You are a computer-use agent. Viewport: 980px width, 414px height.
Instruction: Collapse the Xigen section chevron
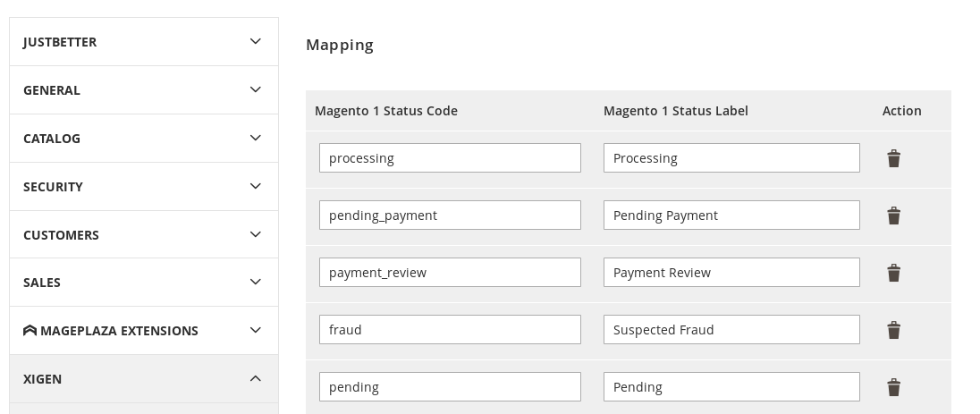pyautogui.click(x=255, y=379)
